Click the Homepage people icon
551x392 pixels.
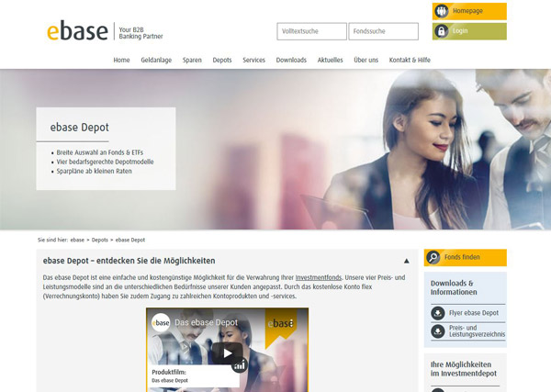442,12
